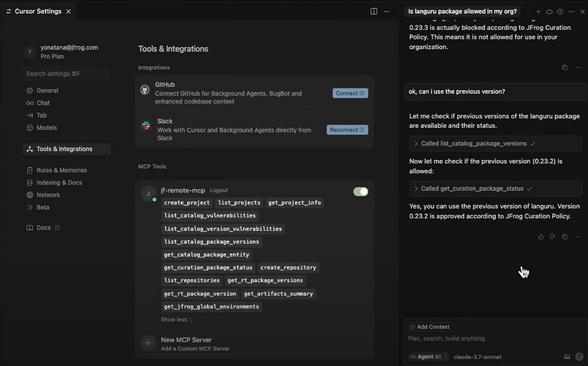This screenshot has height=366, width=588.
Task: Open the Agent mode dropdown
Action: tap(428, 356)
